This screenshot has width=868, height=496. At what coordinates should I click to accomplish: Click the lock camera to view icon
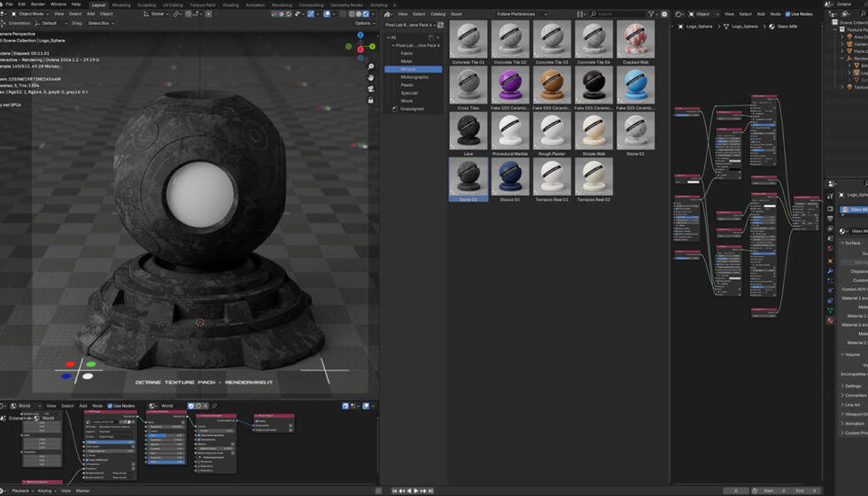[x=371, y=102]
